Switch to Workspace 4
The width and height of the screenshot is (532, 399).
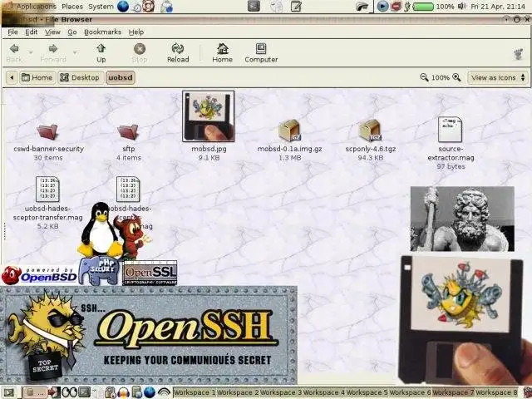click(324, 392)
